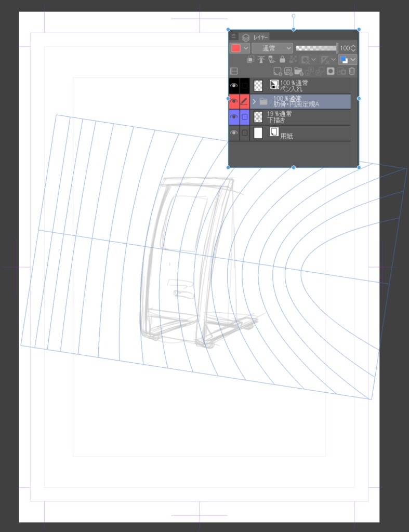This screenshot has width=409, height=532.
Task: Create a new layer folder icon
Action: pos(299,71)
